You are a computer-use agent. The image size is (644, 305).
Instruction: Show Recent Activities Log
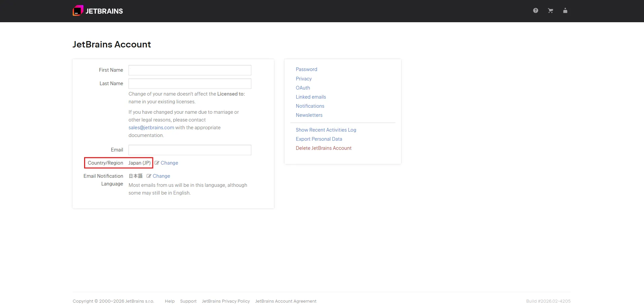(326, 130)
